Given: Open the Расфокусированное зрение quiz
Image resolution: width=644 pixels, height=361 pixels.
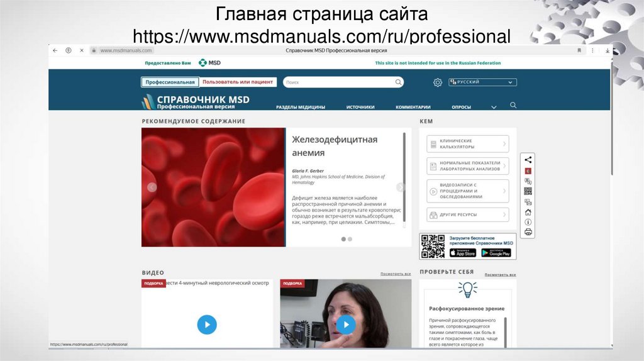Looking at the screenshot, I should click(x=467, y=308).
